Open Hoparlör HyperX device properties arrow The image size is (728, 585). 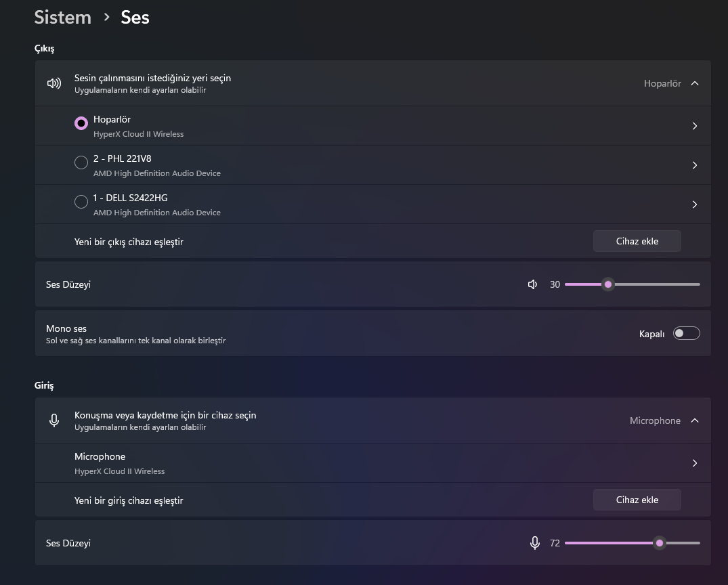tap(694, 126)
